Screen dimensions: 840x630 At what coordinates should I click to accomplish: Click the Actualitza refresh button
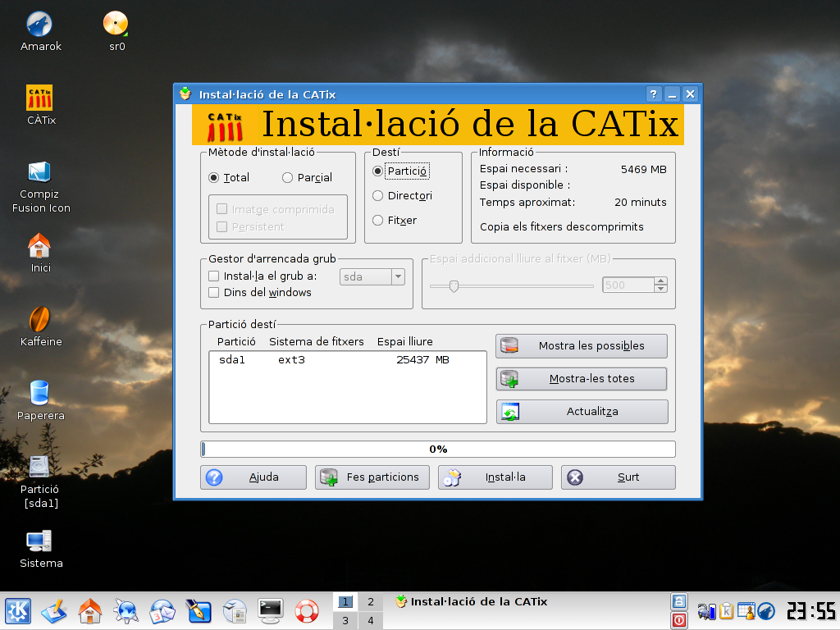(582, 412)
